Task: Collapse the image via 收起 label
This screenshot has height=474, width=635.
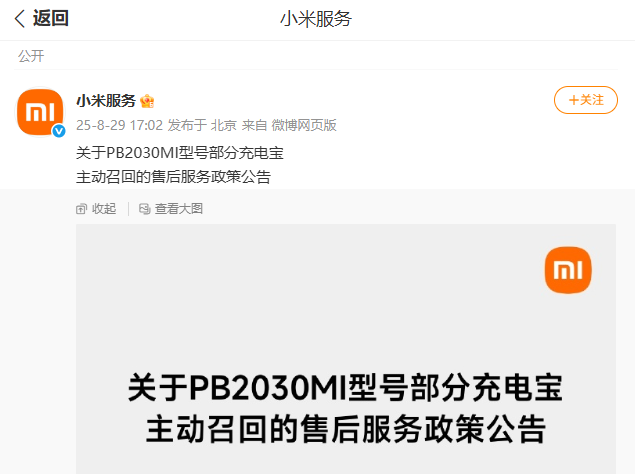Action: point(104,209)
